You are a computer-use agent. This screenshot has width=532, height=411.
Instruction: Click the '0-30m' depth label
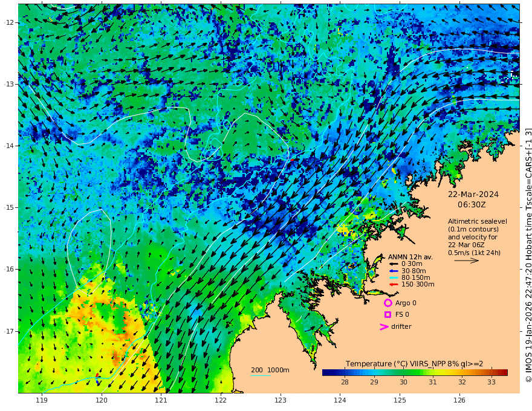(x=412, y=264)
